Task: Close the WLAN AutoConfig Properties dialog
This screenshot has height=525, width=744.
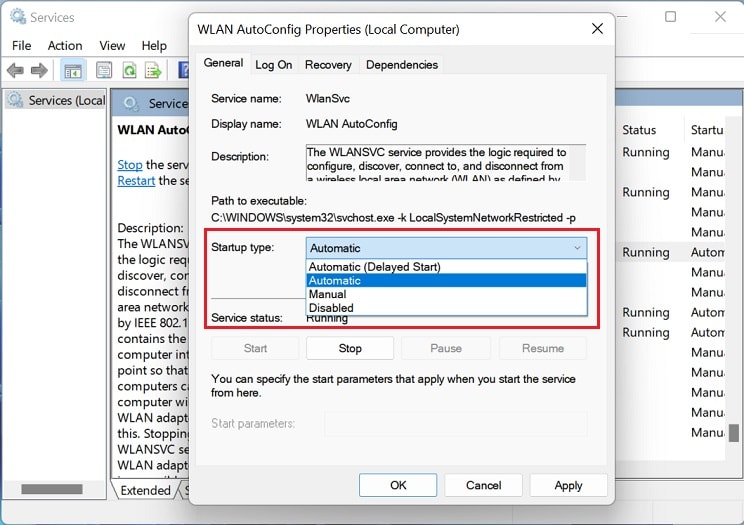Action: click(597, 29)
